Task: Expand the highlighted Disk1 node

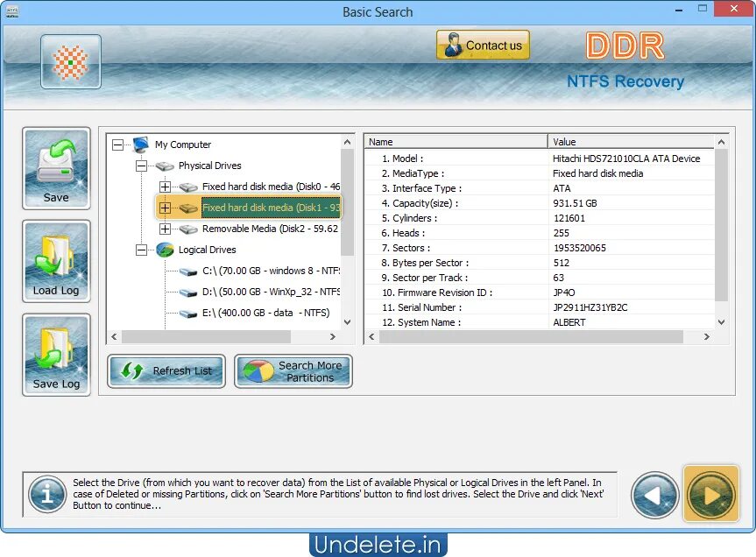Action: tap(165, 208)
